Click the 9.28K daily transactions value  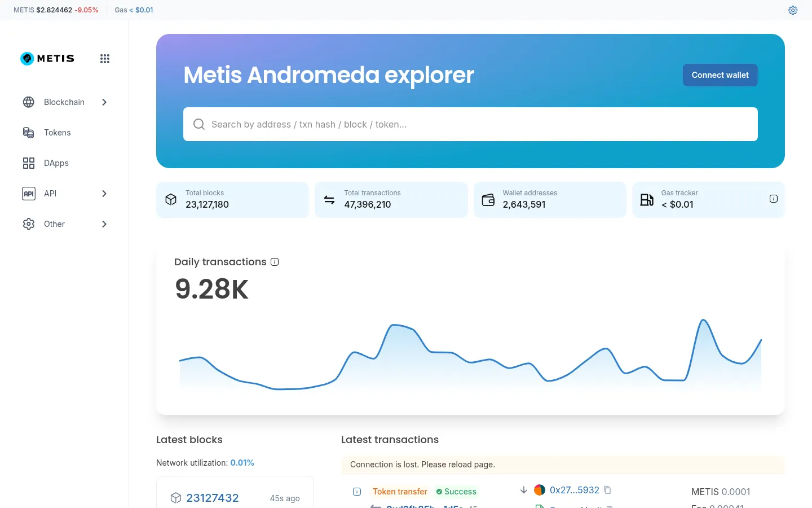[x=211, y=289]
